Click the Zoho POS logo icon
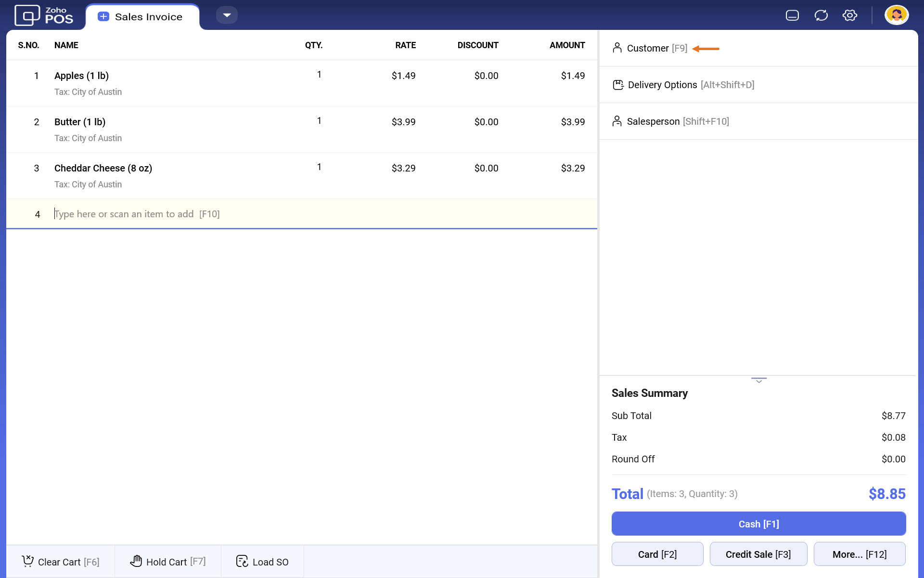 coord(27,15)
